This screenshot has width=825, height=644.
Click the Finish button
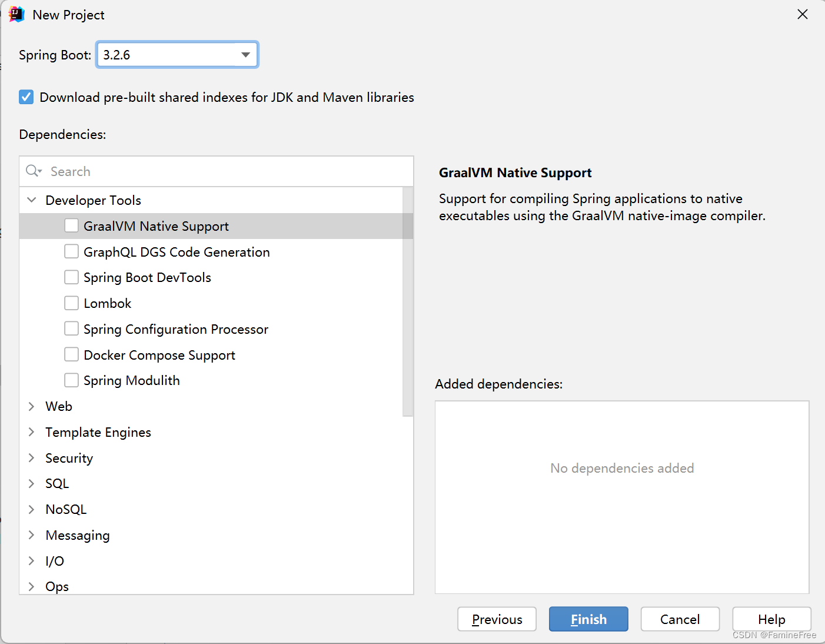tap(588, 619)
